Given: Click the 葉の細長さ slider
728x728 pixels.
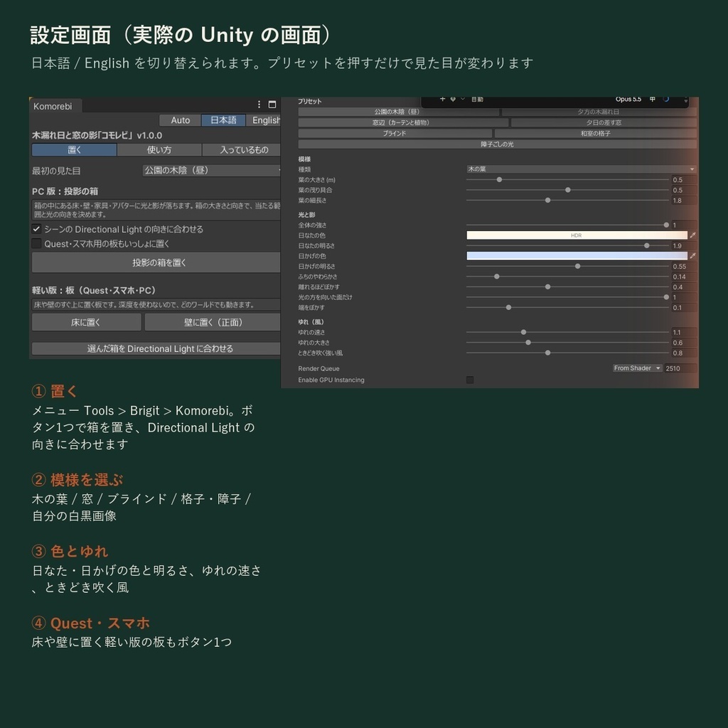Looking at the screenshot, I should 567,200.
